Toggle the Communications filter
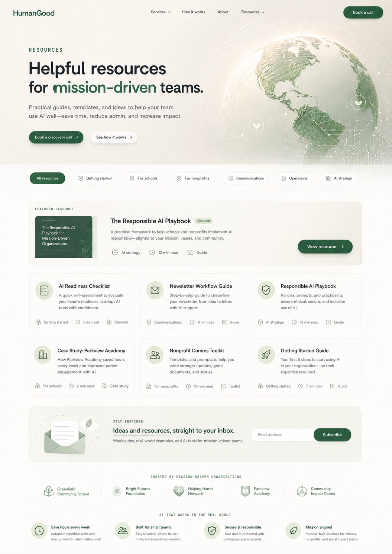 (246, 178)
